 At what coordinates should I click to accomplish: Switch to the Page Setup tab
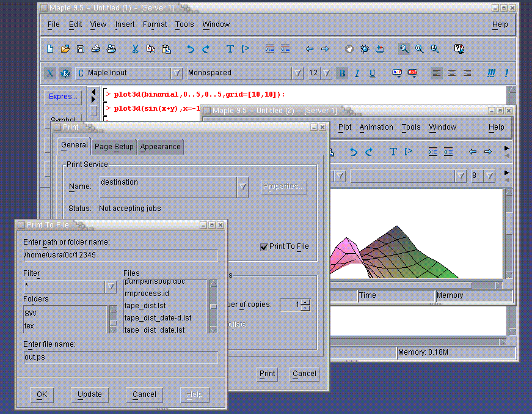pyautogui.click(x=114, y=147)
